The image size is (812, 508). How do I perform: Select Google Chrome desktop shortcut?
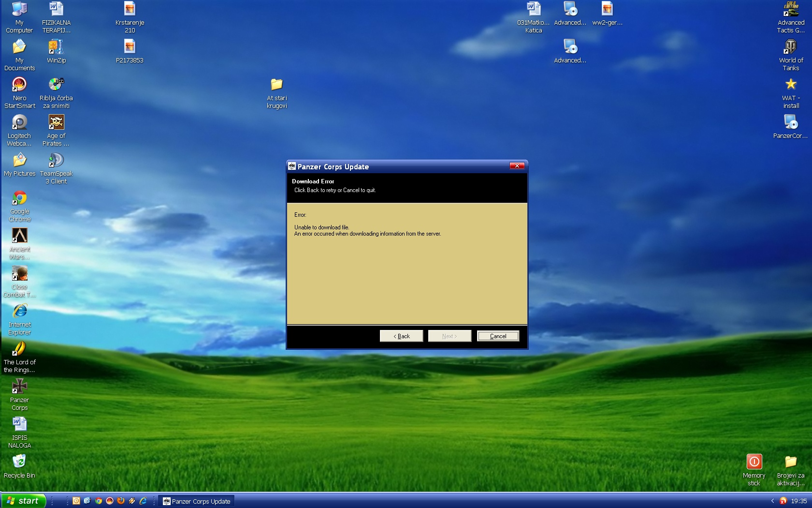(19, 206)
